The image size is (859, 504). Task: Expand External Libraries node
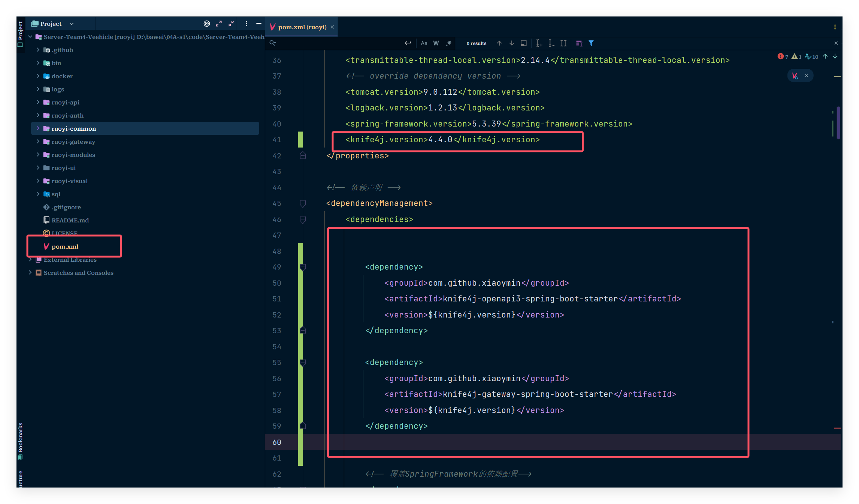pyautogui.click(x=30, y=259)
